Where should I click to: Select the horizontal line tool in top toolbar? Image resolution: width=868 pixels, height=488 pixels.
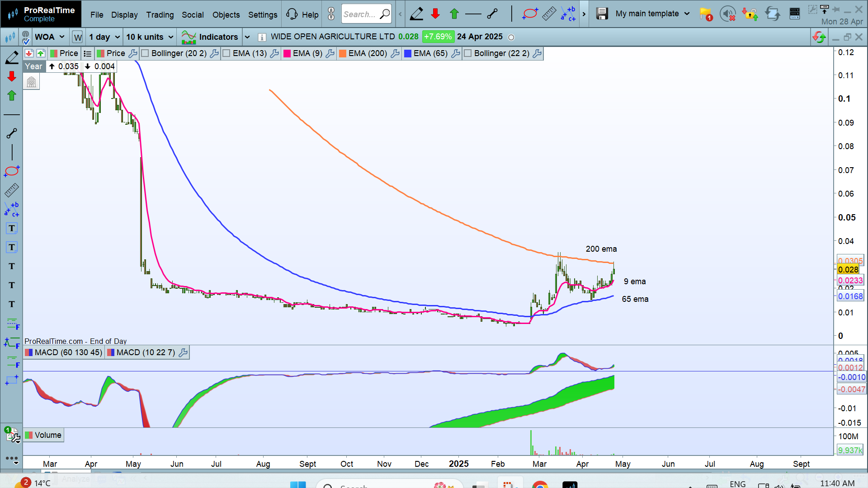coord(473,14)
